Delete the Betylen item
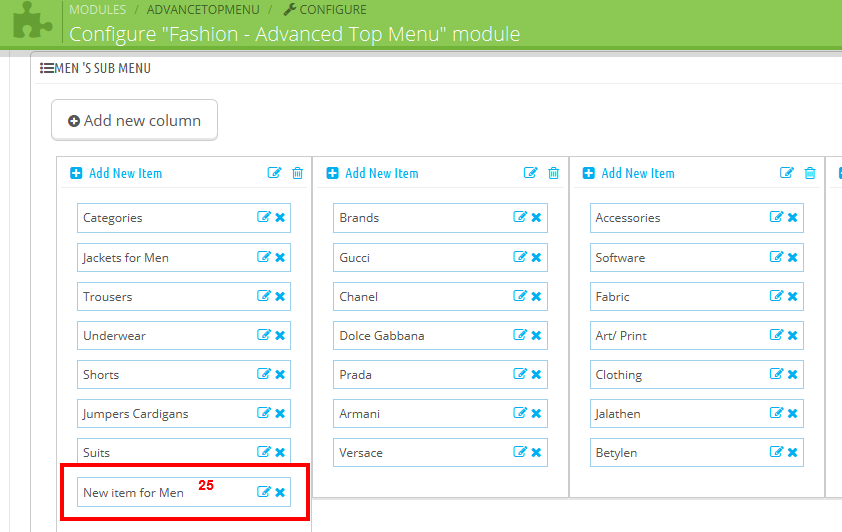 [x=793, y=453]
